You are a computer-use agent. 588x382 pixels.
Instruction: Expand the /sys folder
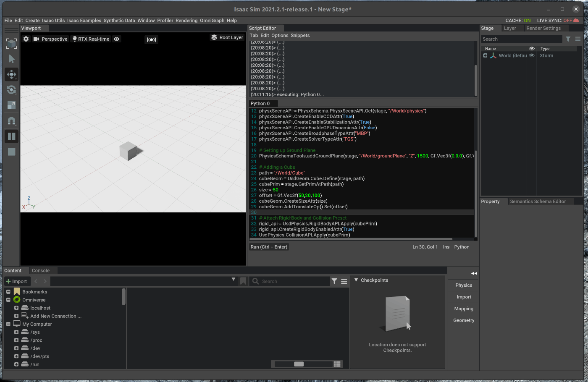[16, 332]
